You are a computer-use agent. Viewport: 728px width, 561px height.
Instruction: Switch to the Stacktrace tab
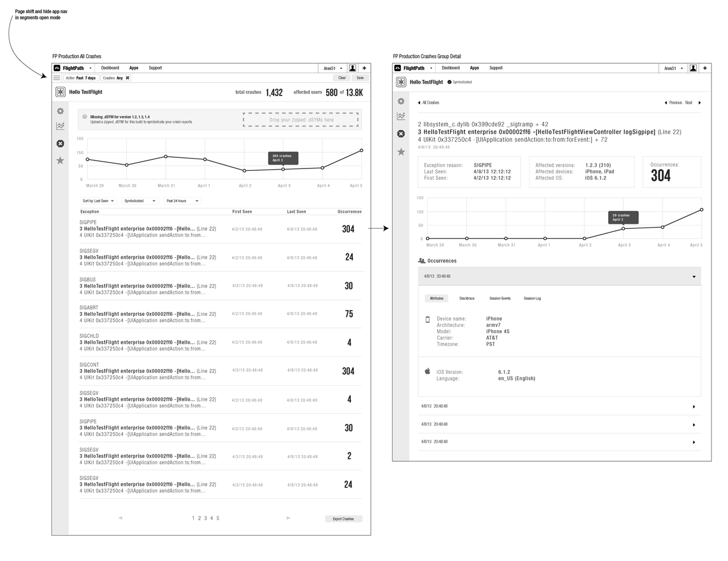click(x=467, y=299)
